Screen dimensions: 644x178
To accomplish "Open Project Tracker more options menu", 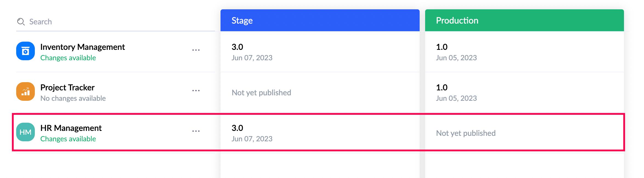I will pos(196,91).
